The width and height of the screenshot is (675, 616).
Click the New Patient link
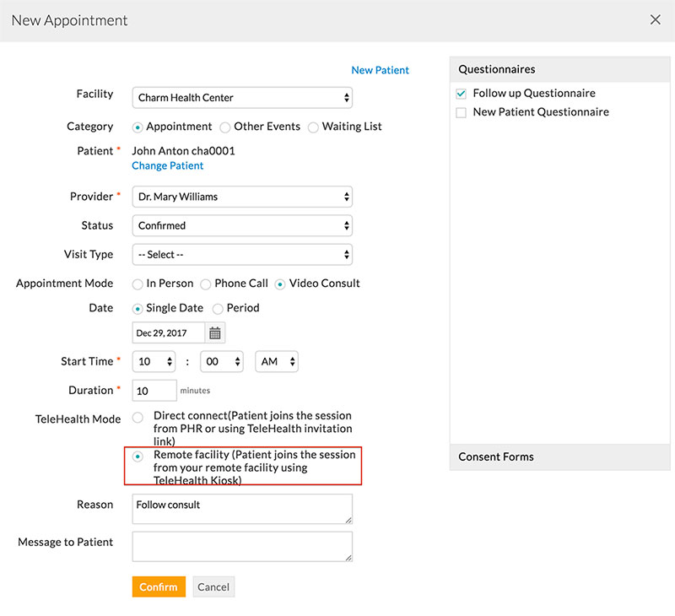pyautogui.click(x=380, y=70)
